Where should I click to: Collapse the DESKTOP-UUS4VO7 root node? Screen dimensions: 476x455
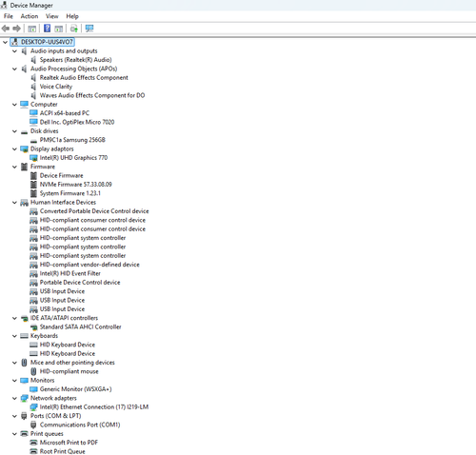pyautogui.click(x=5, y=42)
